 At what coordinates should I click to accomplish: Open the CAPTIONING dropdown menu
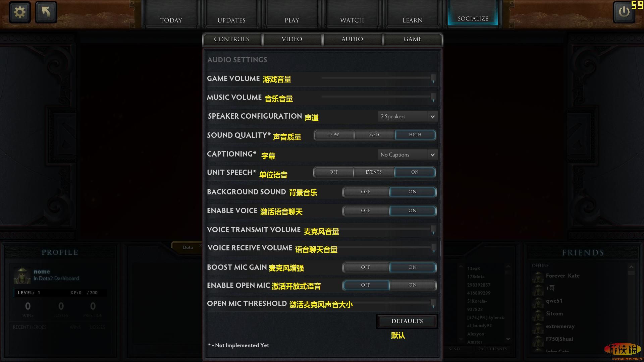coord(406,154)
